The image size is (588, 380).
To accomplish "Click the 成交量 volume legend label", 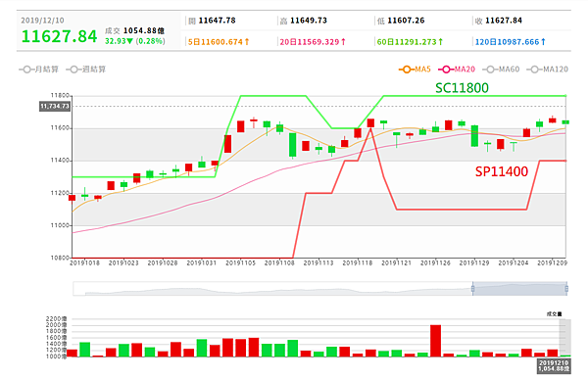I will click(554, 314).
